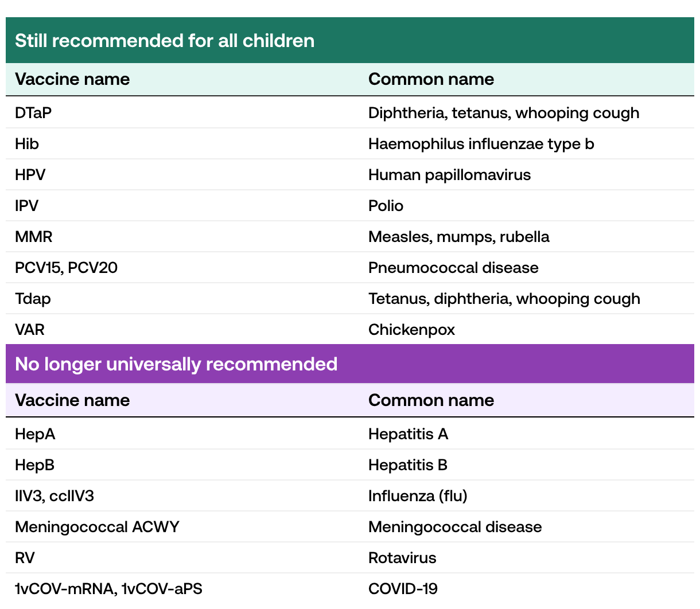Click the "Still recommended for all children" header
This screenshot has width=700, height=609.
[x=165, y=41]
